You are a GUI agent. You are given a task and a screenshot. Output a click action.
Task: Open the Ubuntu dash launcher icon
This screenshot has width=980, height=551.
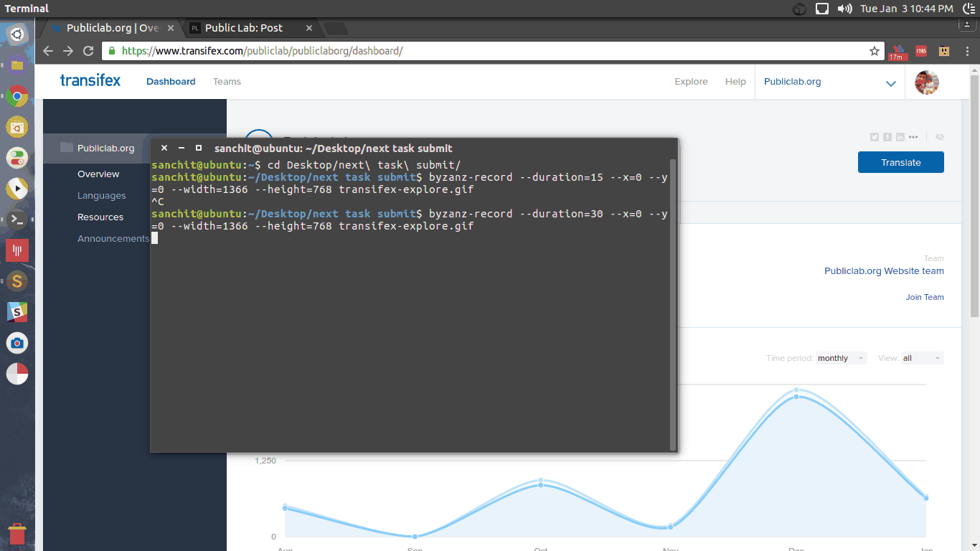point(17,34)
